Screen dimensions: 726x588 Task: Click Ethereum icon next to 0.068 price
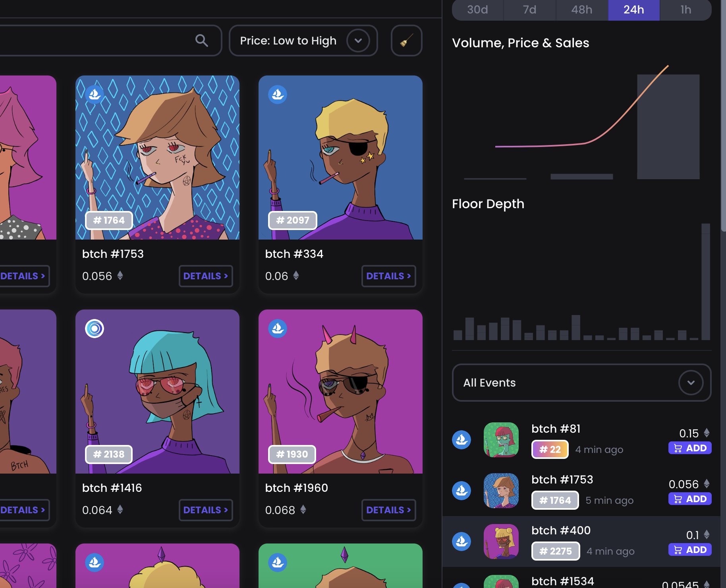pyautogui.click(x=303, y=510)
